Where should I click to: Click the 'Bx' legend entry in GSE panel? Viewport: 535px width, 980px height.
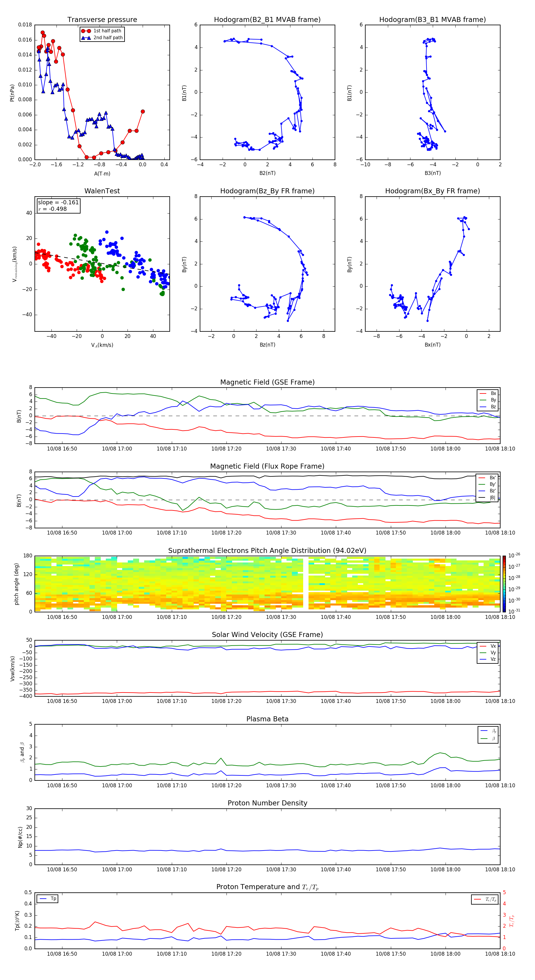coord(488,393)
